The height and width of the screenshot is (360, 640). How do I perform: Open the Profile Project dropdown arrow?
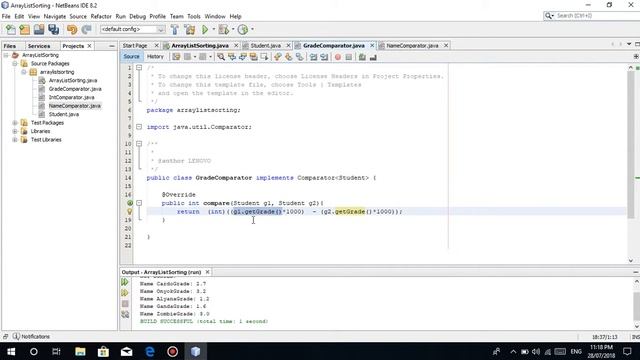(252, 29)
